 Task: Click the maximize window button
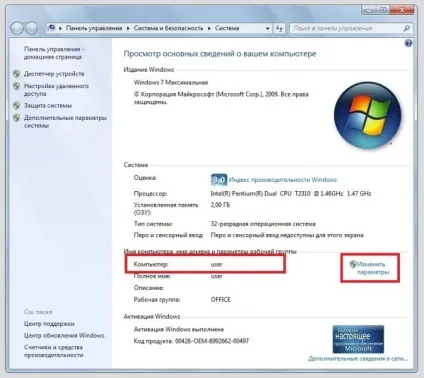point(383,10)
